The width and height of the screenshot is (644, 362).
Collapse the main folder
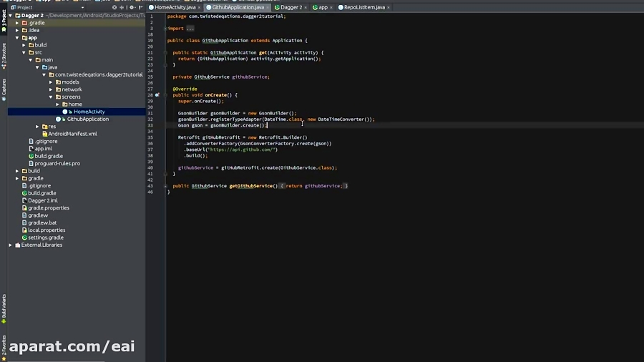[30, 60]
